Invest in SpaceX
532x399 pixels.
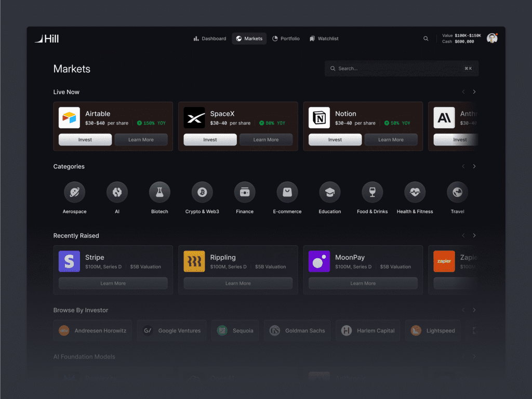[x=210, y=140]
